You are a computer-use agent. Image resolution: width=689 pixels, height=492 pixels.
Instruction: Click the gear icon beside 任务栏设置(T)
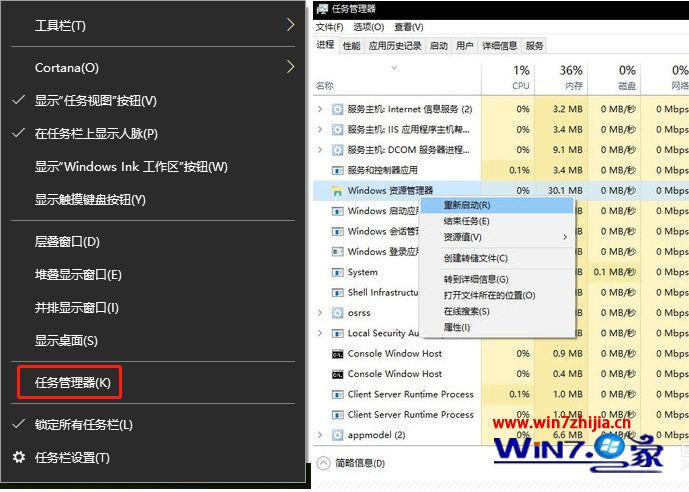(x=19, y=457)
